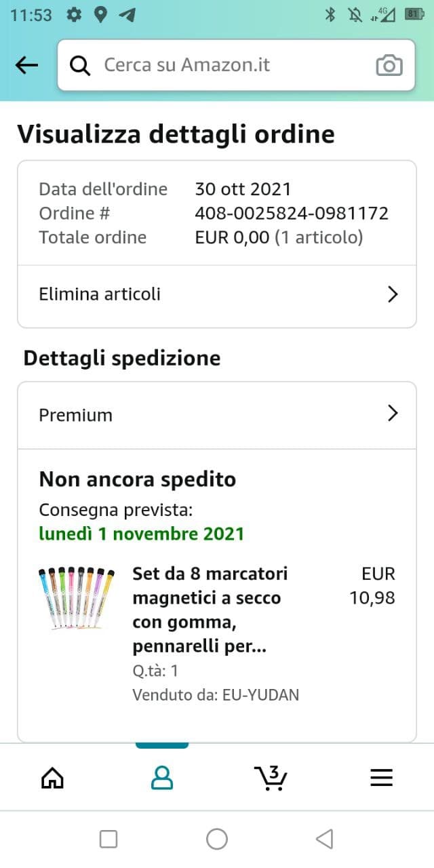434x868 pixels.
Task: Open the Elimina articoli row
Action: [x=203, y=294]
